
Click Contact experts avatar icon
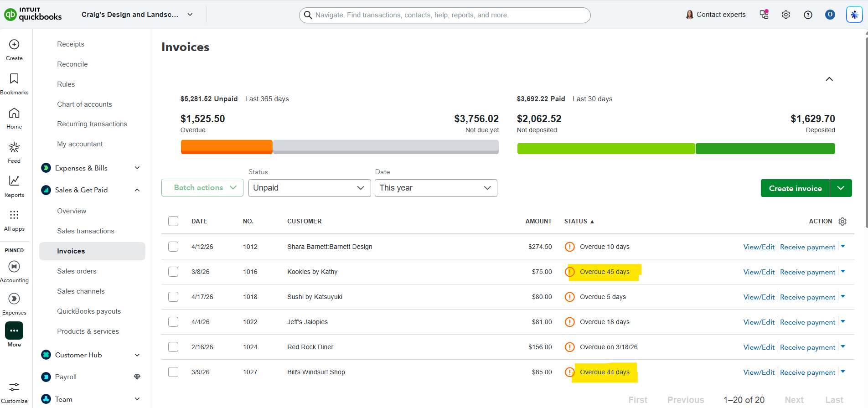pyautogui.click(x=689, y=15)
